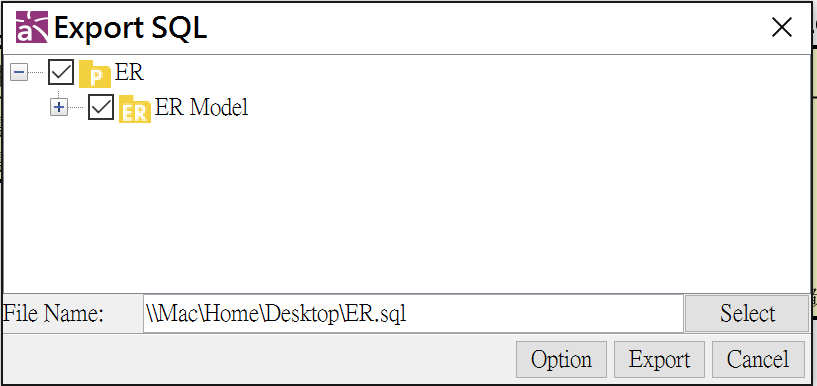Viewport: 817px width, 386px height.
Task: Select the ER tree item label
Action: (x=129, y=73)
